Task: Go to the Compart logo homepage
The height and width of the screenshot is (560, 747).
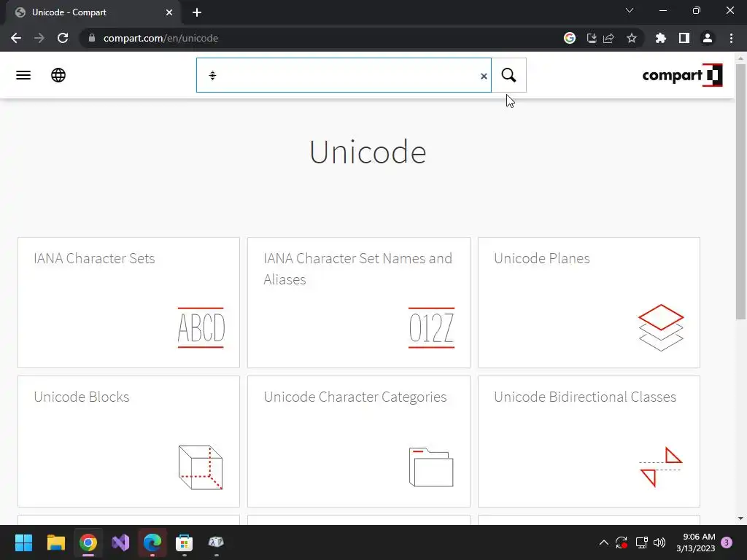Action: [x=682, y=75]
